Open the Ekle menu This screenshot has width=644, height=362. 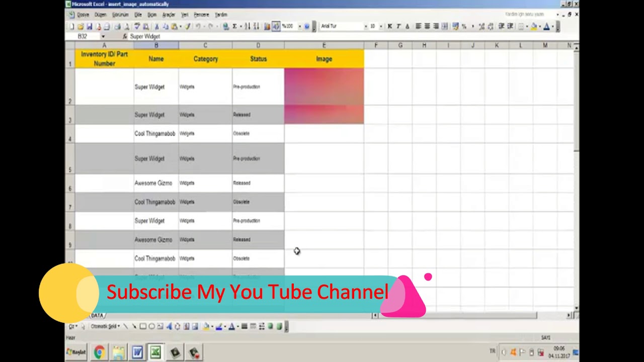(138, 15)
